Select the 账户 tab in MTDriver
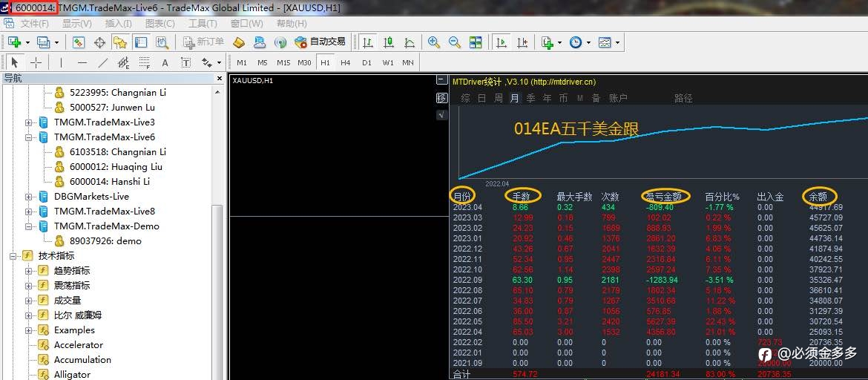Screen dimensions: 868x380 [x=618, y=98]
